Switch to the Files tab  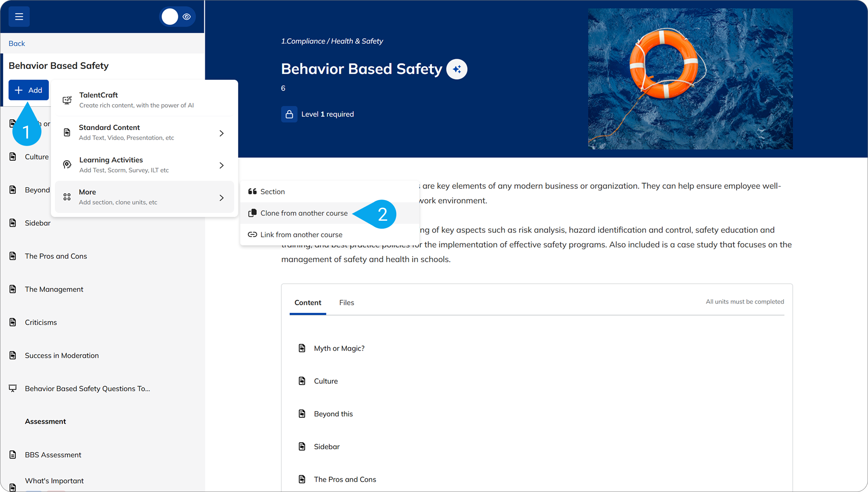tap(346, 303)
